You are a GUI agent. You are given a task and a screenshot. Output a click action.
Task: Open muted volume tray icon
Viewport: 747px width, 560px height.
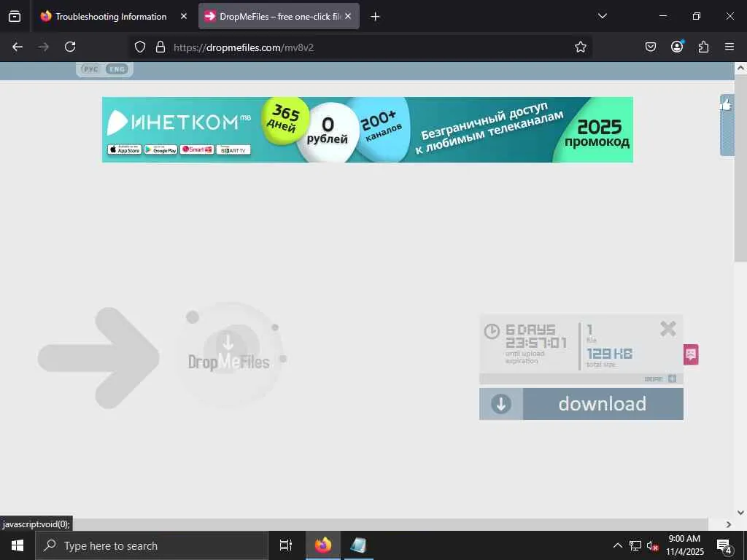(652, 545)
